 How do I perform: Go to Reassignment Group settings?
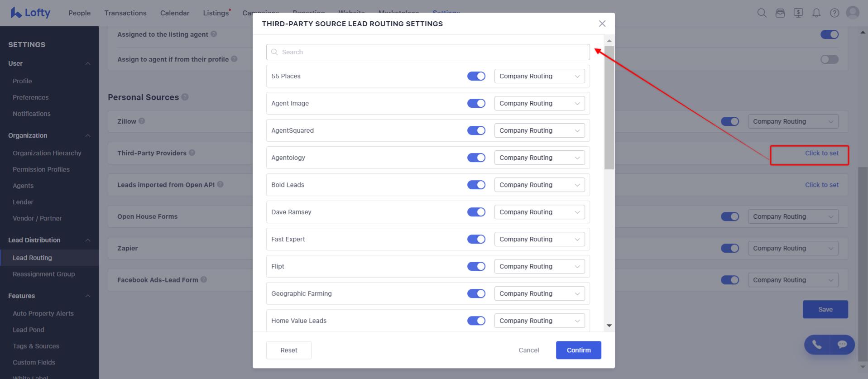click(44, 274)
